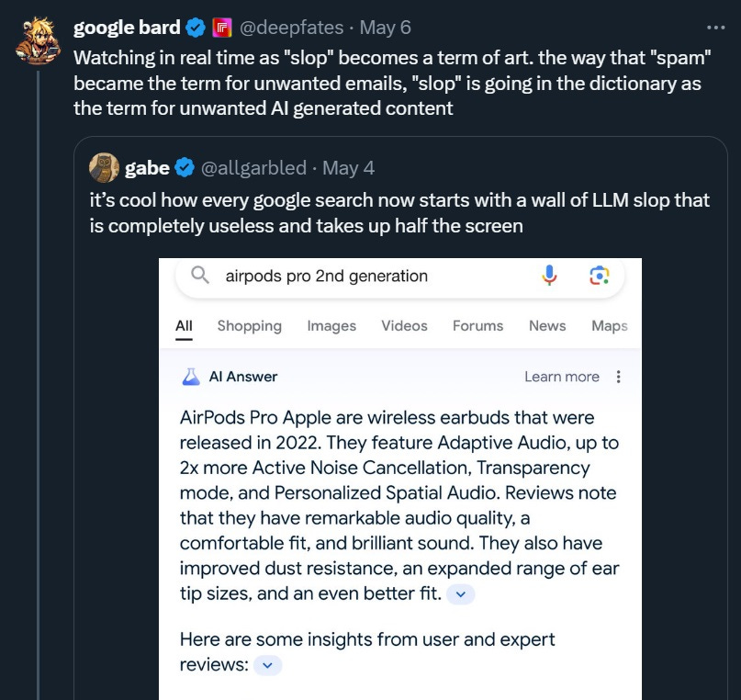Click the Instagram badge next to google bard
This screenshot has width=741, height=700.
click(223, 28)
